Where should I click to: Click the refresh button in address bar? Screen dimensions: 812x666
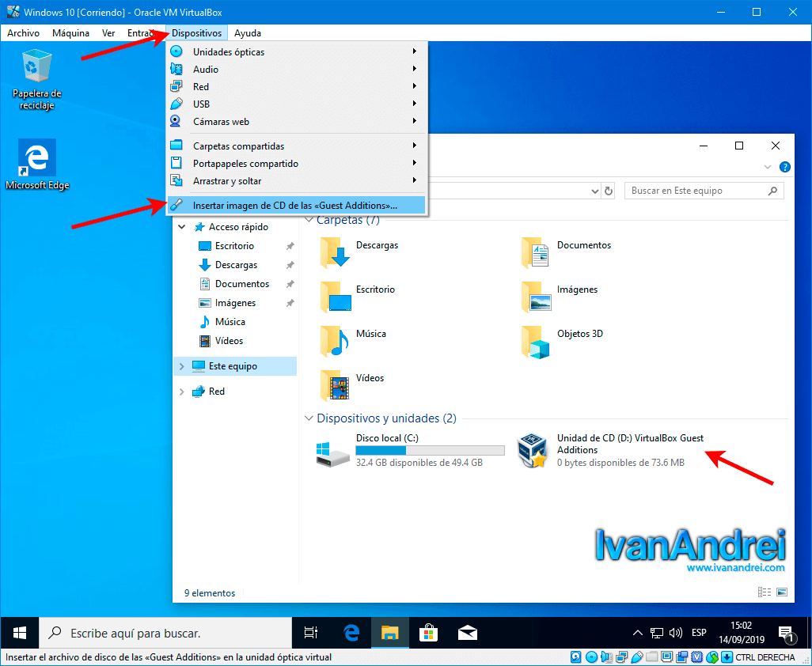click(609, 191)
